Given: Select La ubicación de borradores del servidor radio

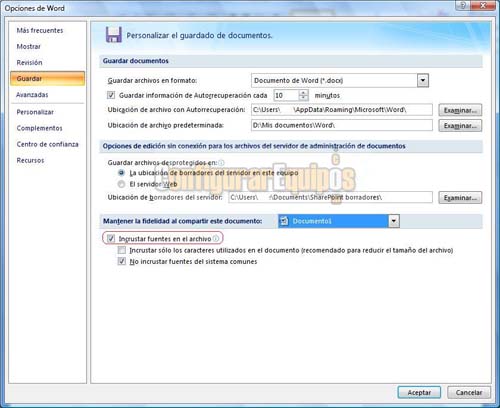Looking at the screenshot, I should [122, 173].
